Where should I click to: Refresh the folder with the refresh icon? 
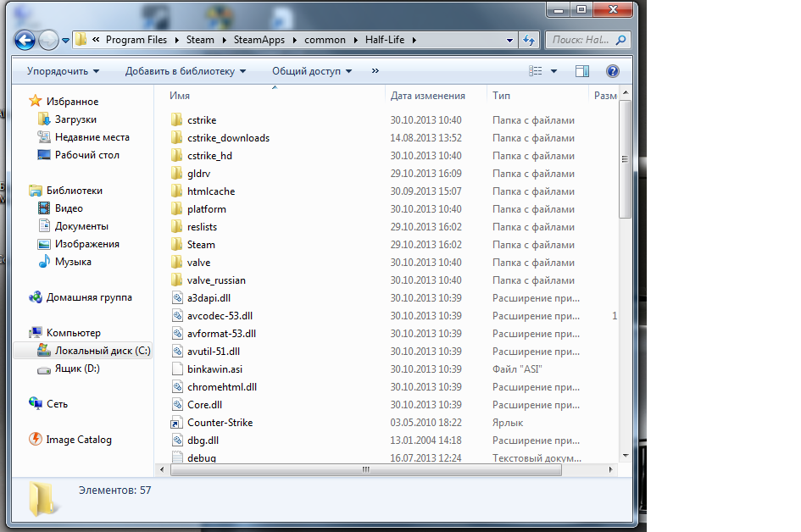coord(529,40)
